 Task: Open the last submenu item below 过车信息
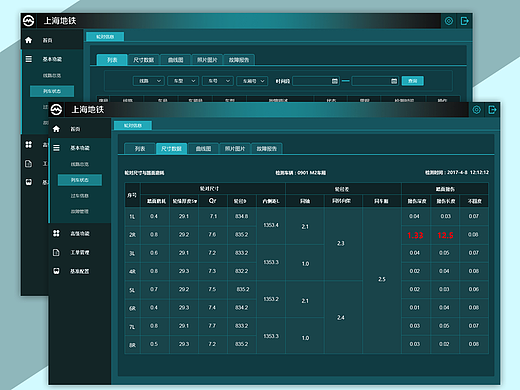point(79,211)
